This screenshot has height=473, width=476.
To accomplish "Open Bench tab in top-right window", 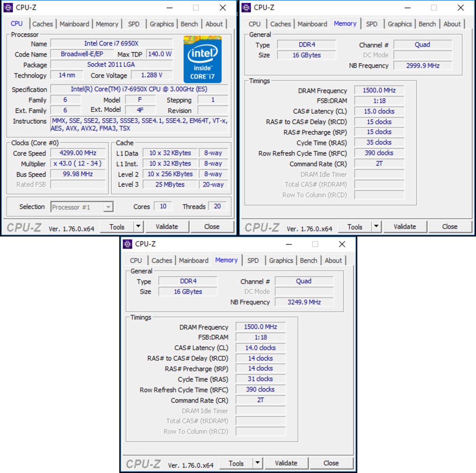I will (427, 24).
